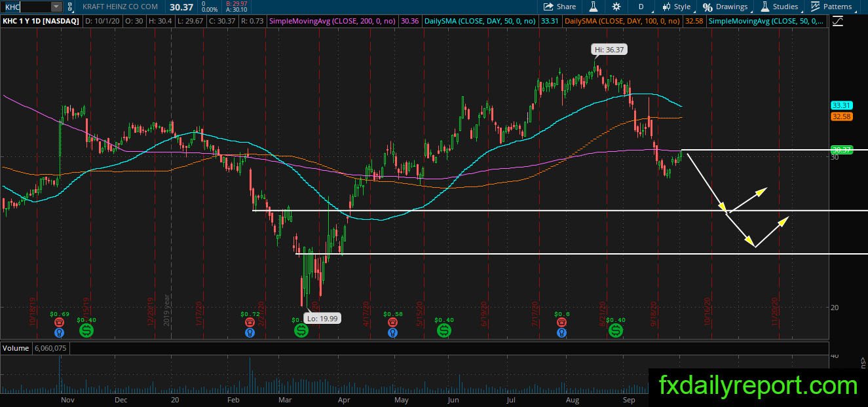868x407 pixels.
Task: Open the Drawings menu
Action: click(725, 7)
